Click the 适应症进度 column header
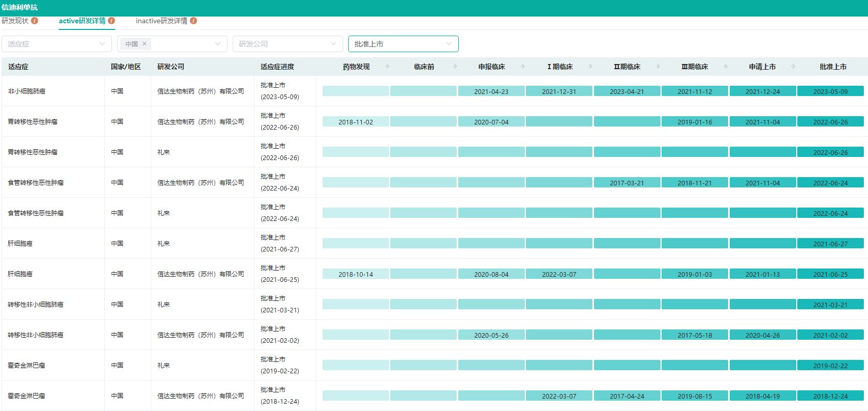 tap(277, 67)
